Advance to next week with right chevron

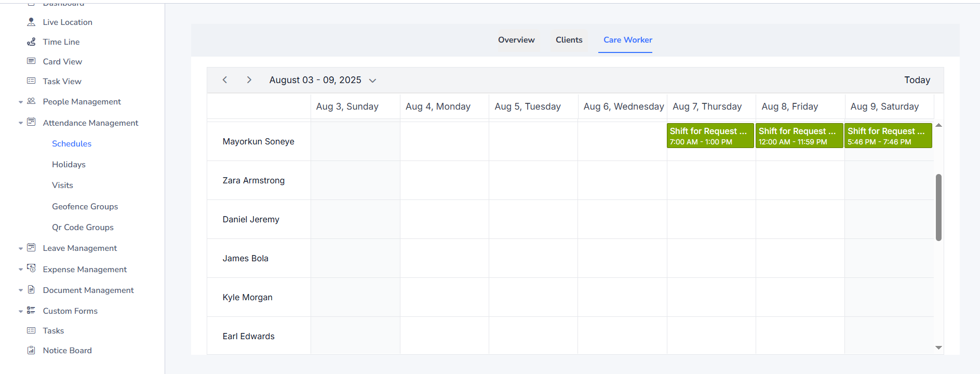click(249, 80)
